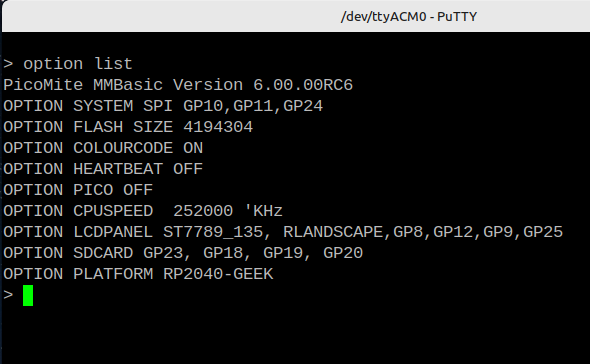Click the 'option list' command text

[x=78, y=64]
